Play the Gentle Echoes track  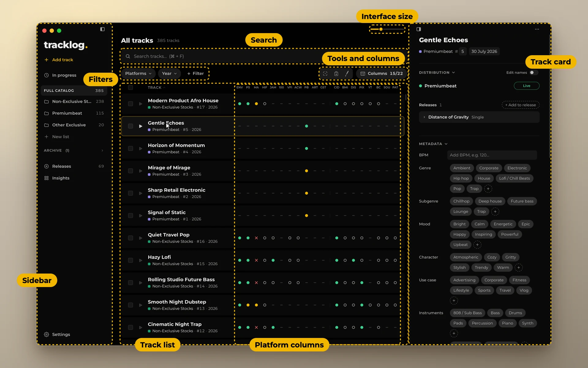(x=141, y=126)
